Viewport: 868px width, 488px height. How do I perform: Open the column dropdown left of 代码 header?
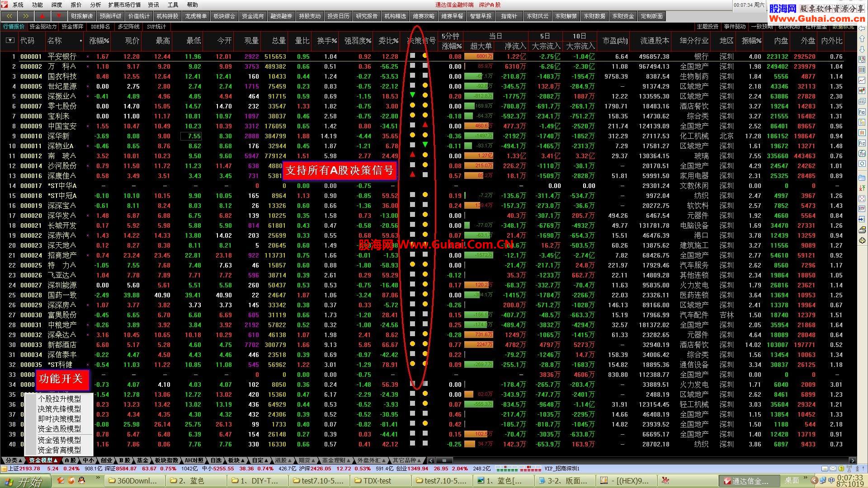click(x=9, y=41)
